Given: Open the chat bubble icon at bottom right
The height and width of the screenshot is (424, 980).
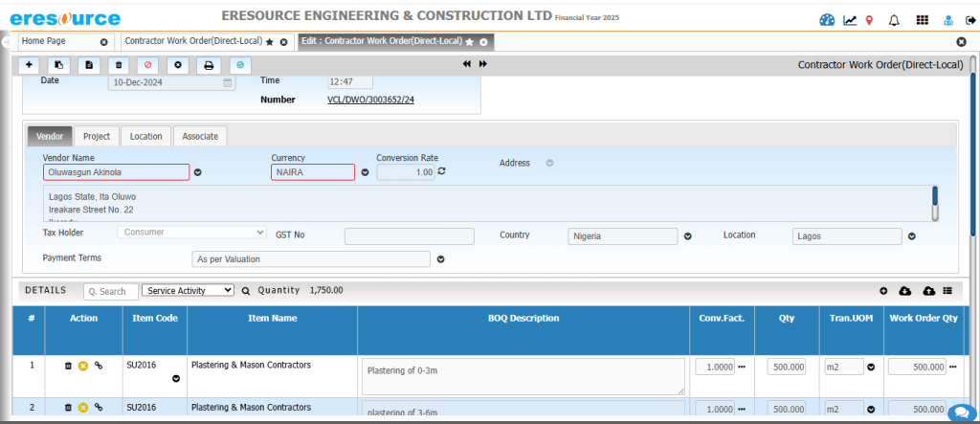Looking at the screenshot, I should pyautogui.click(x=962, y=413).
